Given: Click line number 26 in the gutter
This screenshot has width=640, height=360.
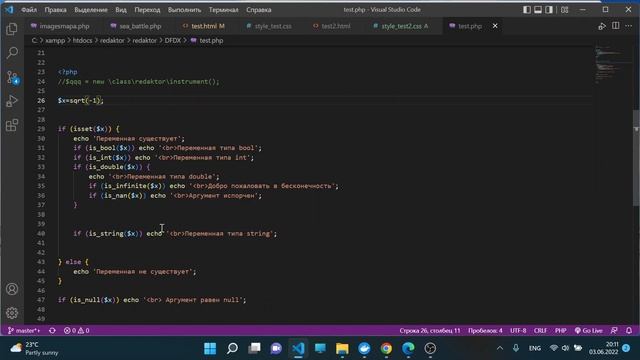Looking at the screenshot, I should coord(41,100).
